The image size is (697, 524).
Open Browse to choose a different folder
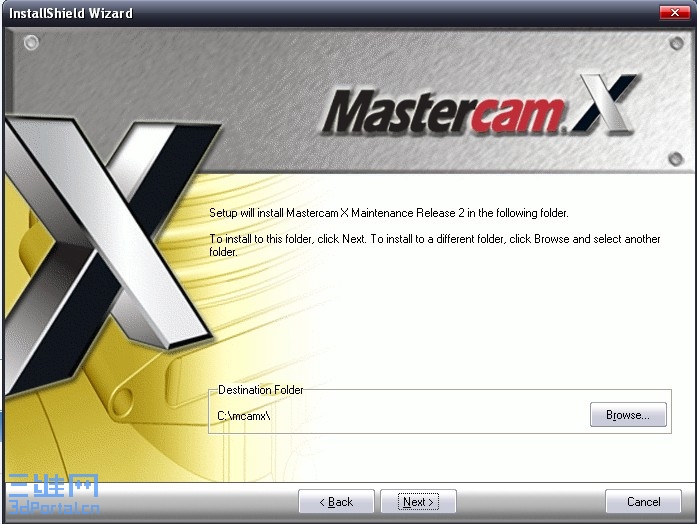coord(628,415)
